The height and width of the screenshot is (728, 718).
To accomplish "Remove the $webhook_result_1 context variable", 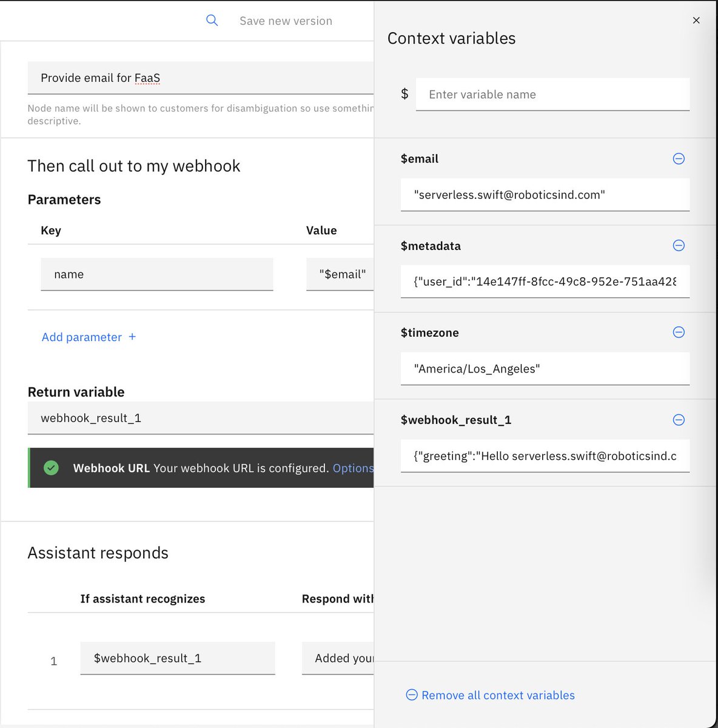I will 679,420.
